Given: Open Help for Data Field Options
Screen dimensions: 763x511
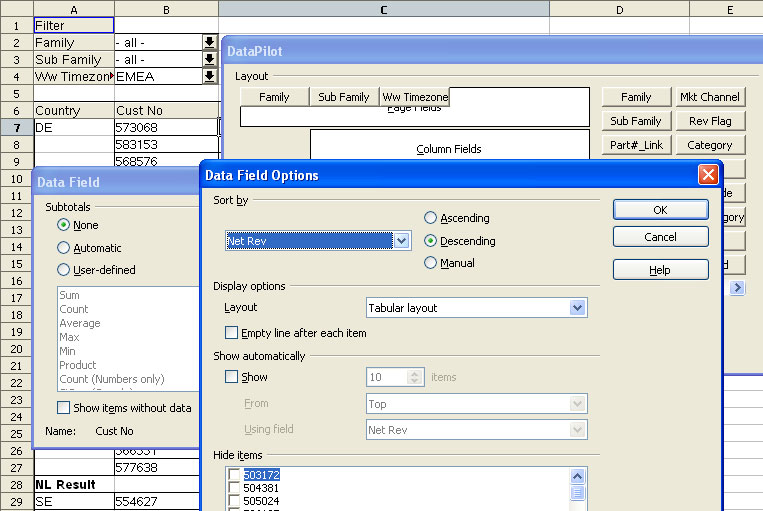Looking at the screenshot, I should 660,270.
